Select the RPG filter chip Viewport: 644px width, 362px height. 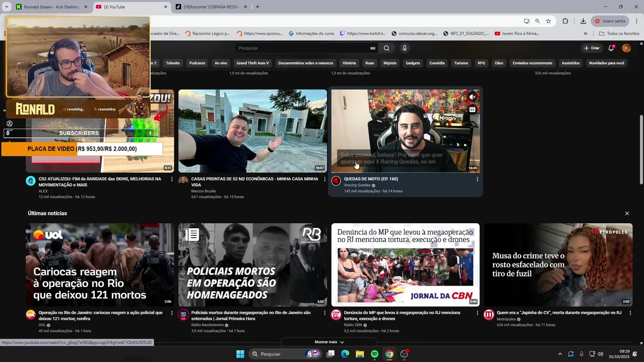click(x=481, y=63)
